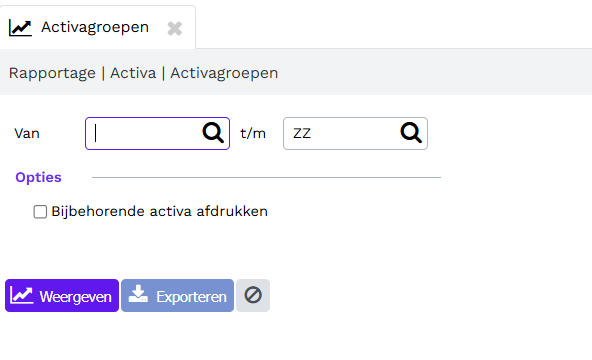The height and width of the screenshot is (360, 592).
Task: Click Activa in the breadcrumb path
Action: coord(133,73)
